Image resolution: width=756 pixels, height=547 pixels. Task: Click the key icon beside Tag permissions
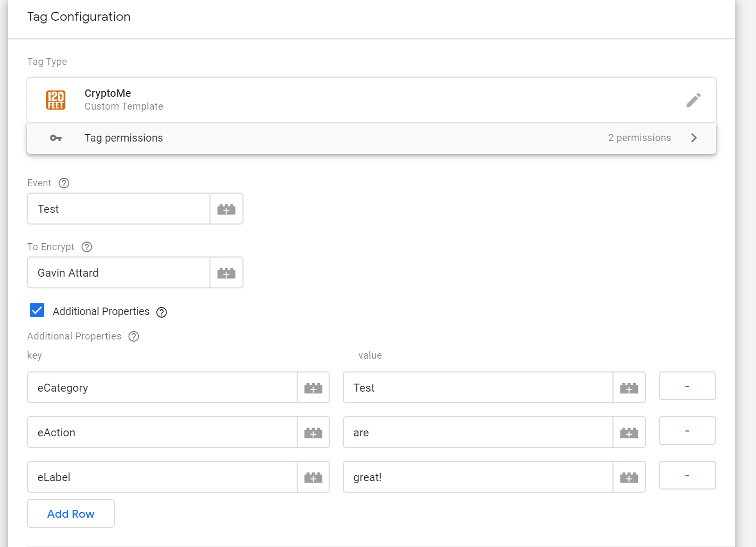tap(56, 138)
